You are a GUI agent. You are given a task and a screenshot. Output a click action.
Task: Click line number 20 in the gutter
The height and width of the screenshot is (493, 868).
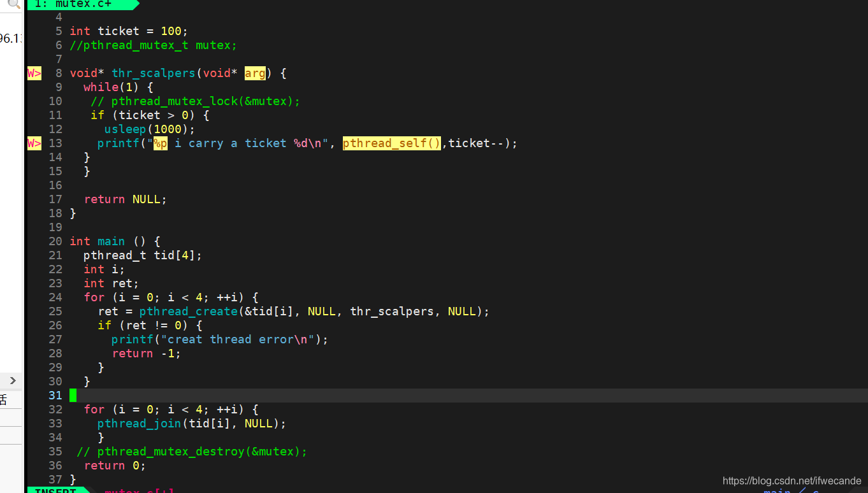(x=55, y=241)
